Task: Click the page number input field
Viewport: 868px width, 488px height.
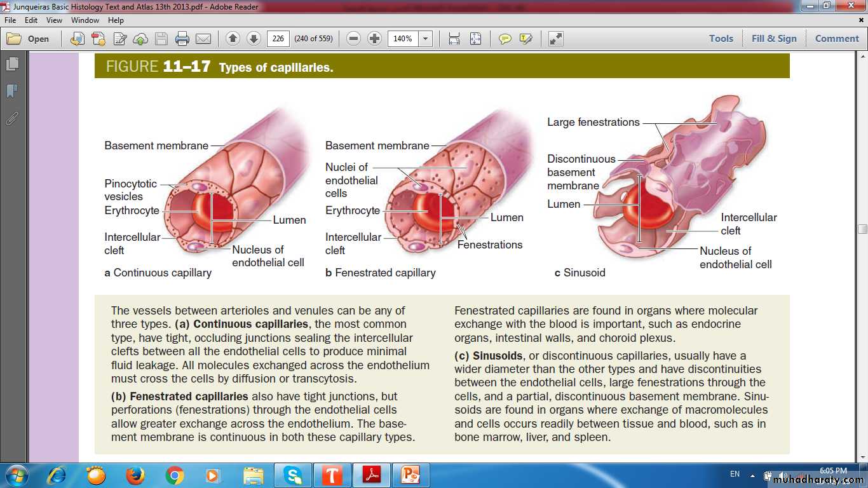Action: click(x=278, y=39)
